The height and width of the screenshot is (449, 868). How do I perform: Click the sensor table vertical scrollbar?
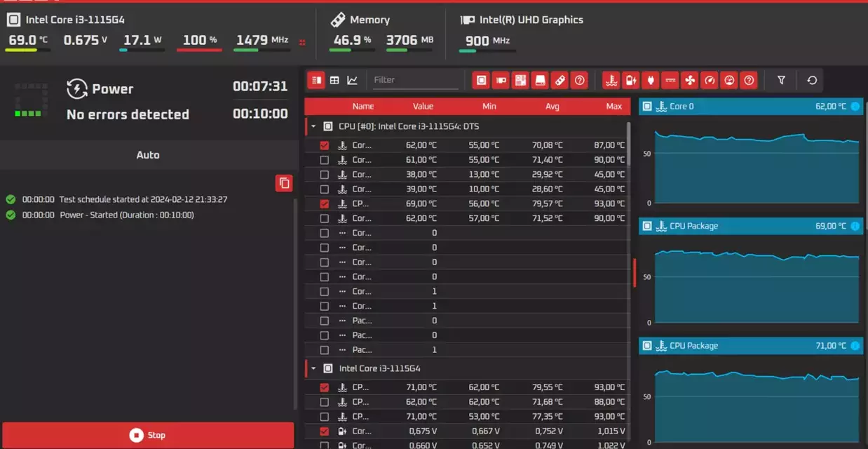point(628,145)
